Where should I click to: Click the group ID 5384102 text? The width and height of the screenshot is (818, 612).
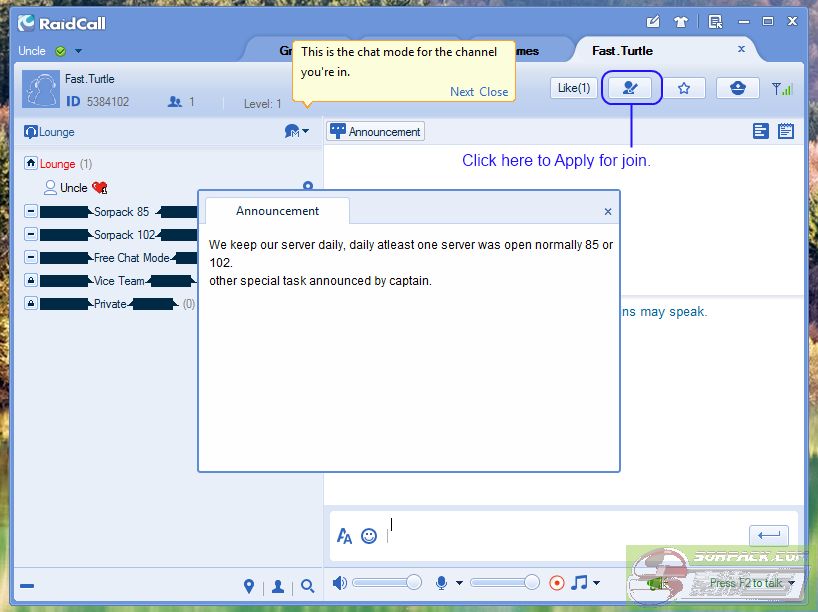tap(107, 102)
